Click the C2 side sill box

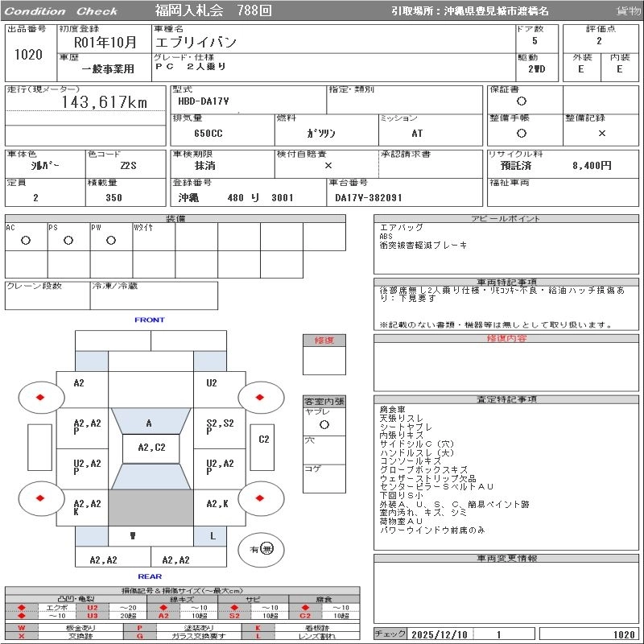tap(262, 448)
